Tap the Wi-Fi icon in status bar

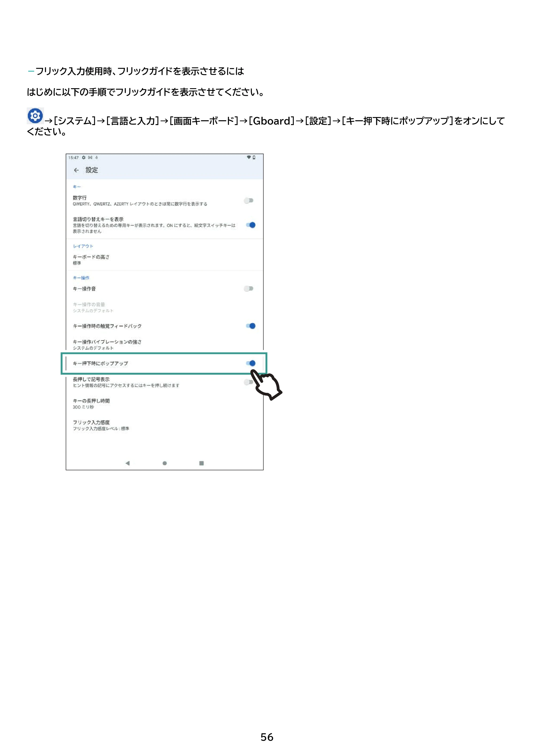(x=249, y=157)
